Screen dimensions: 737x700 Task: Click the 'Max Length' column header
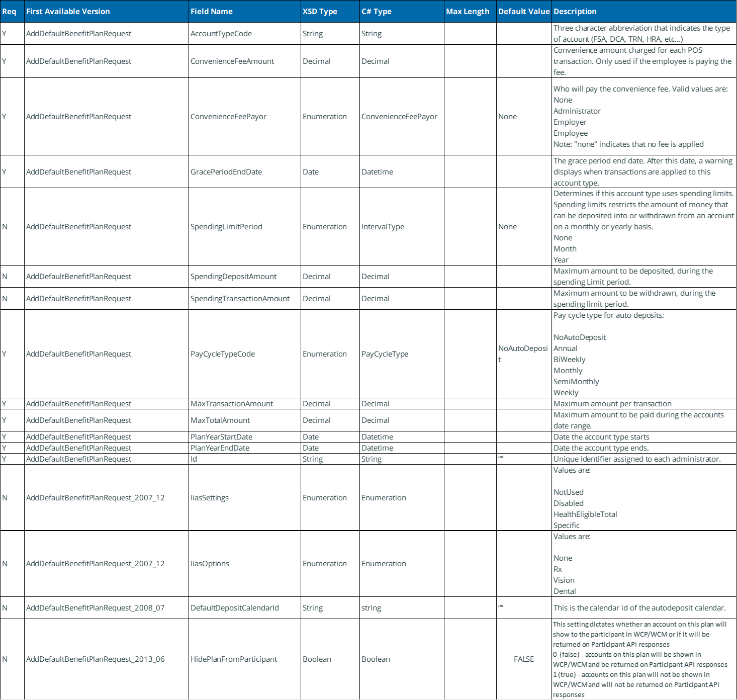[x=470, y=12]
